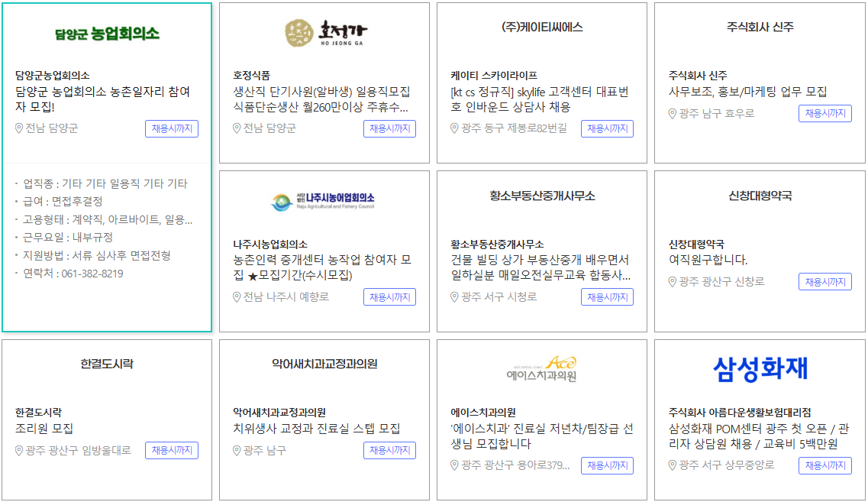The height and width of the screenshot is (502, 868).
Task: Click location pin beside 광주 광산구 임방울대로
Action: click(19, 451)
